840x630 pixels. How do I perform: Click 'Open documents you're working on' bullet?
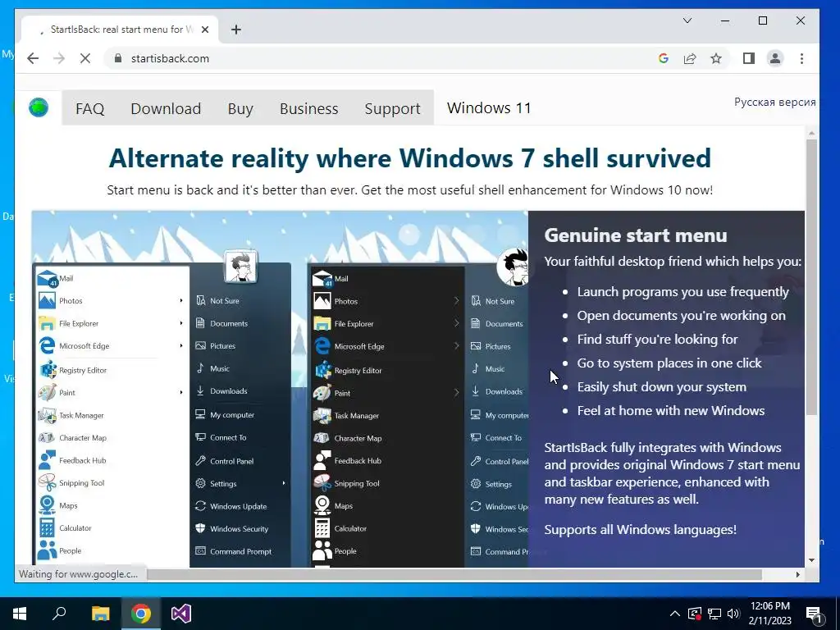682,316
